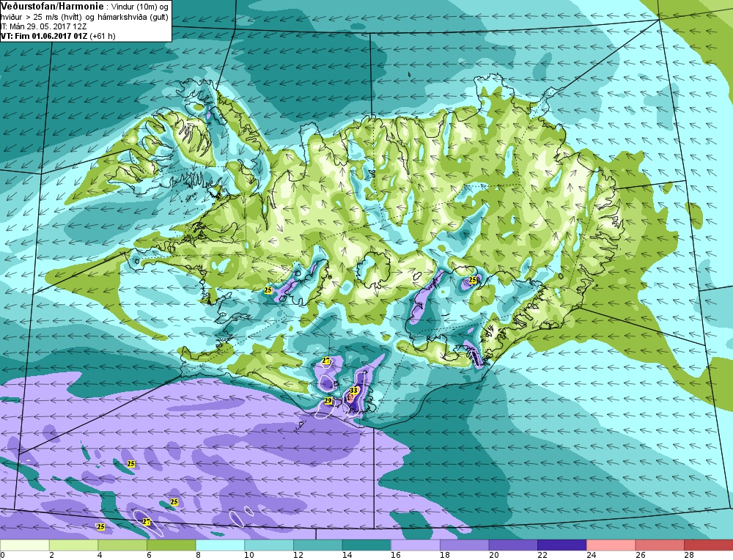Click the "Vindur (10m) og" header text
Viewport: 733px width, 560px height.
140,7
